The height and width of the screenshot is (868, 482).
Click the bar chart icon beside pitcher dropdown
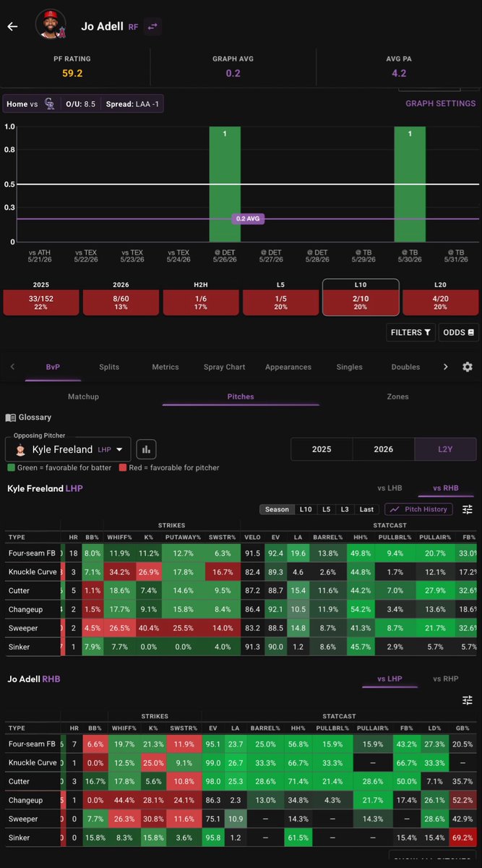[x=146, y=449]
